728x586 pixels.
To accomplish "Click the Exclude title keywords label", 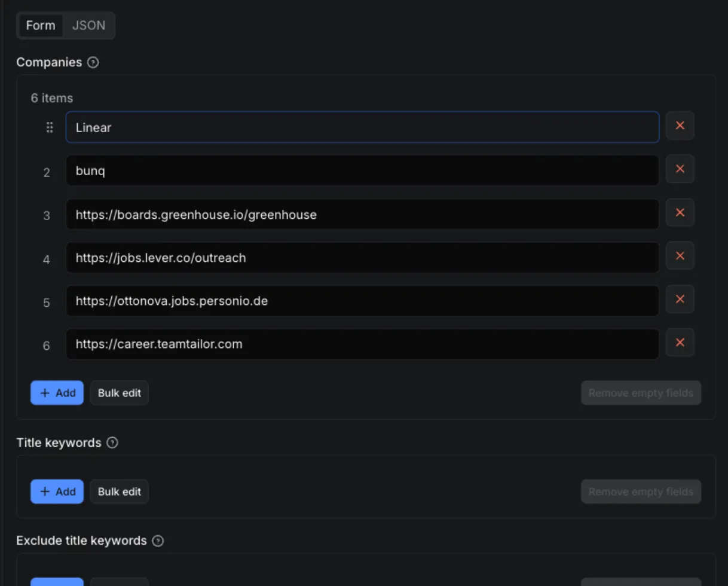I will (x=81, y=541).
